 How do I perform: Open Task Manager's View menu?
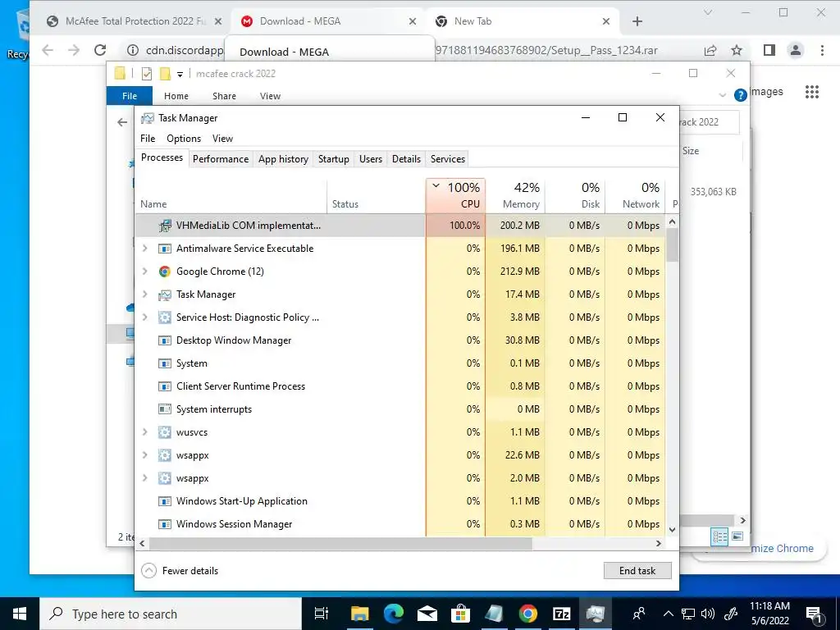(222, 139)
